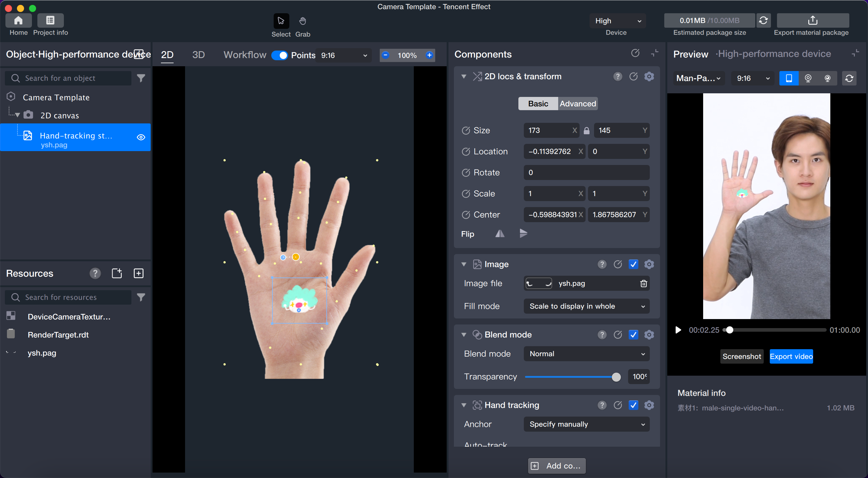Adjust the Transparency slider handle
The height and width of the screenshot is (478, 868).
click(616, 377)
